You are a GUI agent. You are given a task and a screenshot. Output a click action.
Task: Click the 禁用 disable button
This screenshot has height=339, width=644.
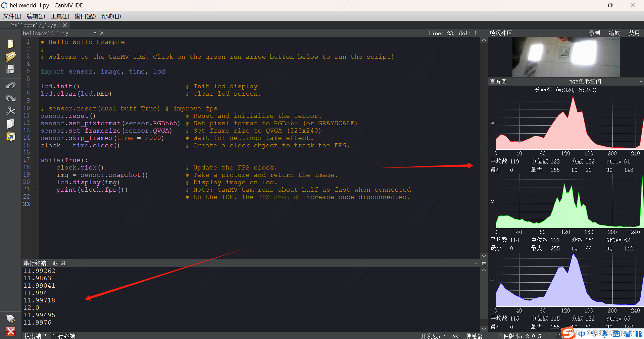point(634,33)
